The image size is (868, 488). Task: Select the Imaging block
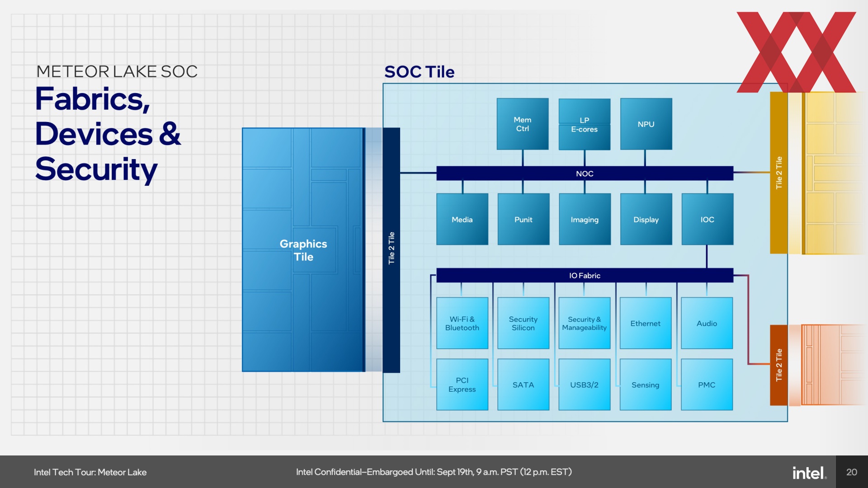(585, 219)
